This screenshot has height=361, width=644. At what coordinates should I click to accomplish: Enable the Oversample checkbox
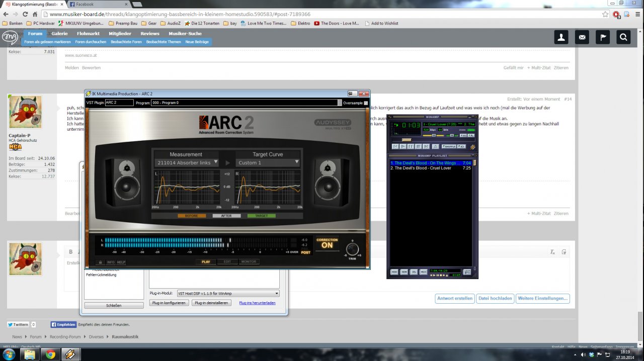click(x=366, y=103)
